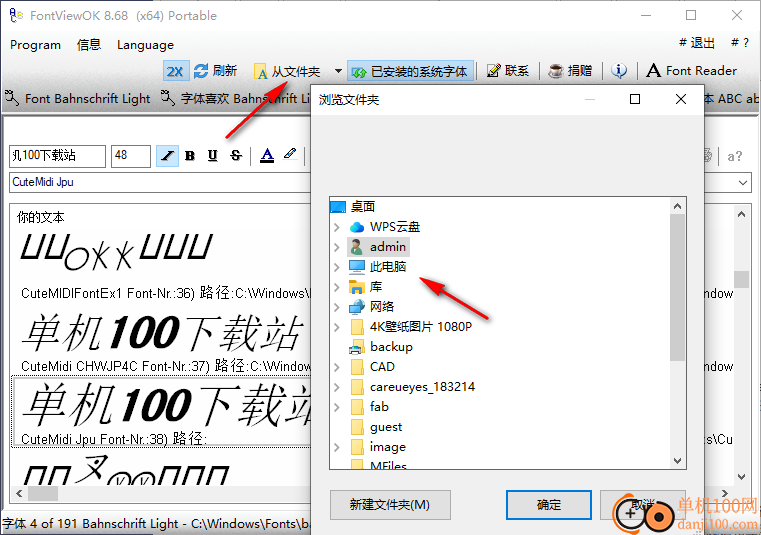Screen dimensions: 761x535
Task: Click the # 退出 exit menu item
Action: click(x=697, y=43)
